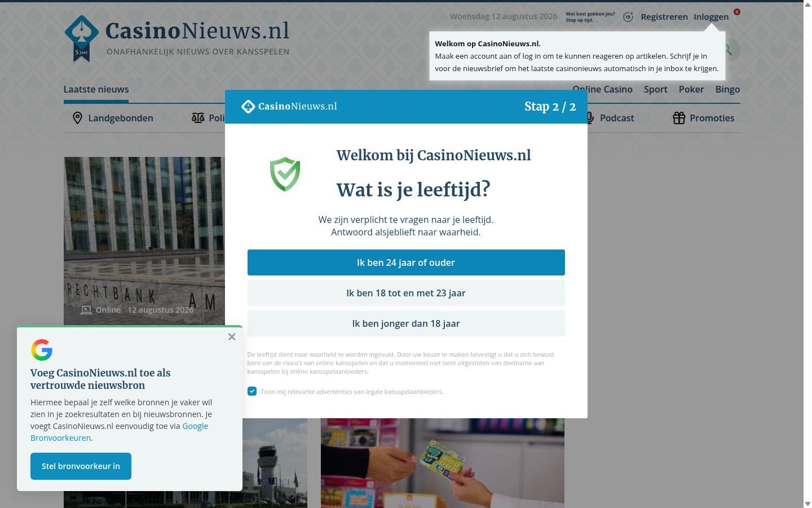Uncheck 'Toon mij relevante advertenties' checkbox
The height and width of the screenshot is (508, 812).
click(x=252, y=391)
